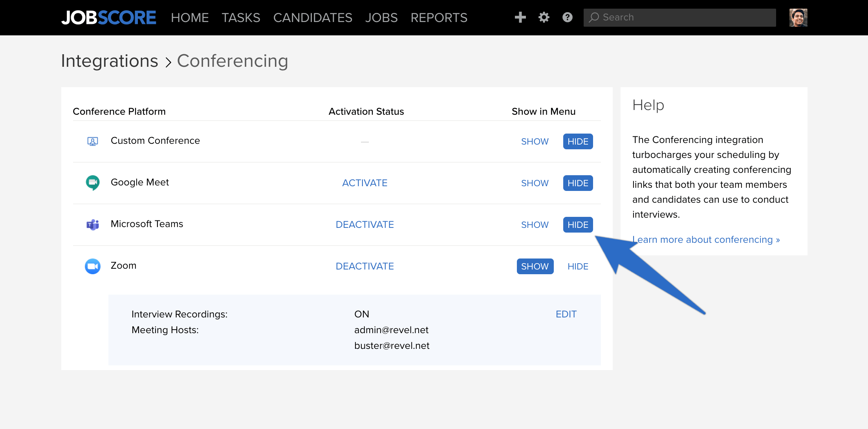The height and width of the screenshot is (429, 868).
Task: Click the Zoom platform name
Action: pyautogui.click(x=123, y=266)
